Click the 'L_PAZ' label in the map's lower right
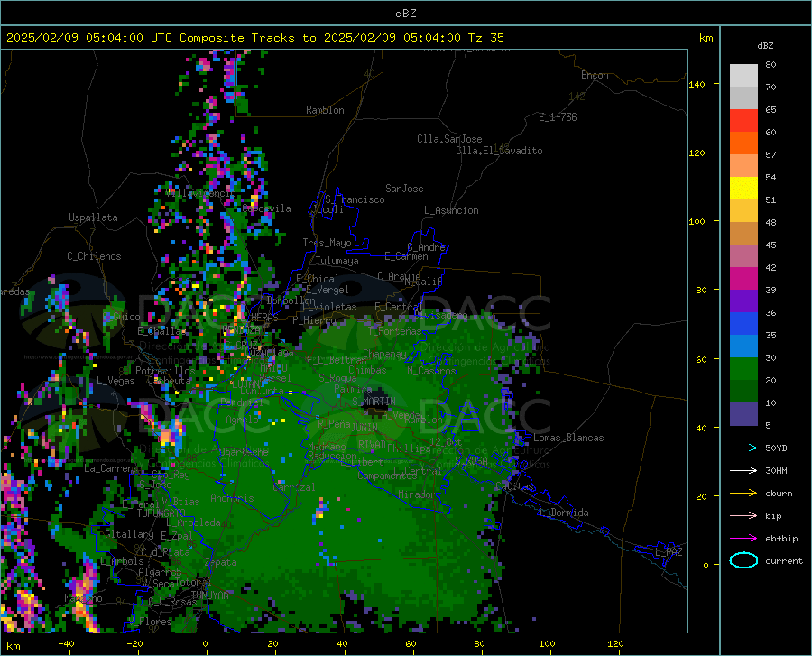The height and width of the screenshot is (656, 812). pos(669,552)
